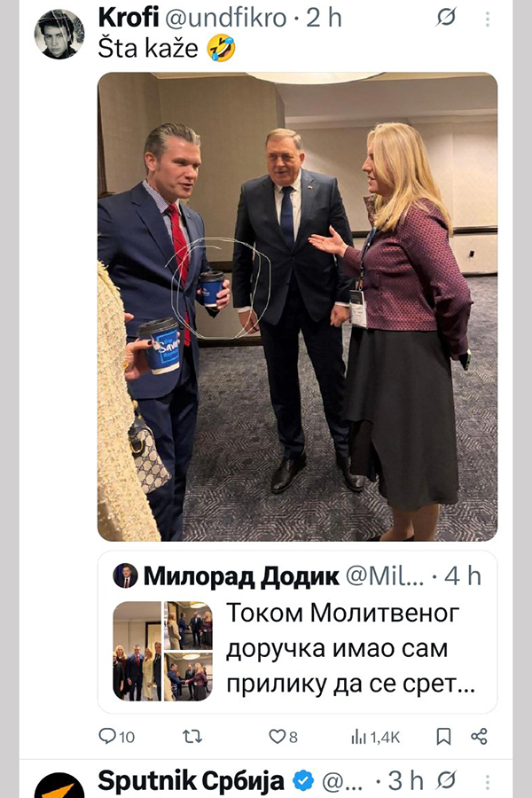View the quoted tweet's photo collage
532x798 pixels.
(x=162, y=651)
